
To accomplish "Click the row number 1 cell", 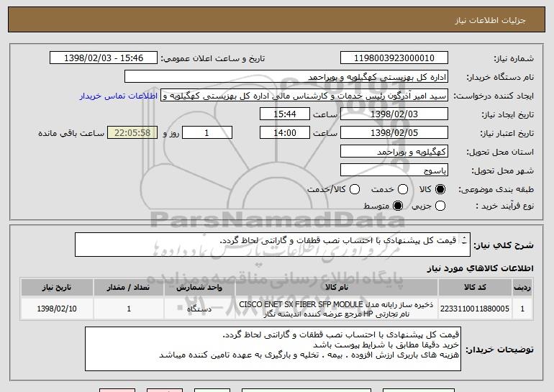I will point(522,309).
